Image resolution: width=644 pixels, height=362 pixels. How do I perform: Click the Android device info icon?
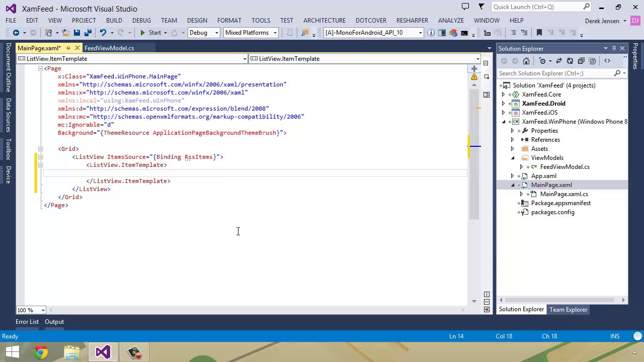pos(431,33)
